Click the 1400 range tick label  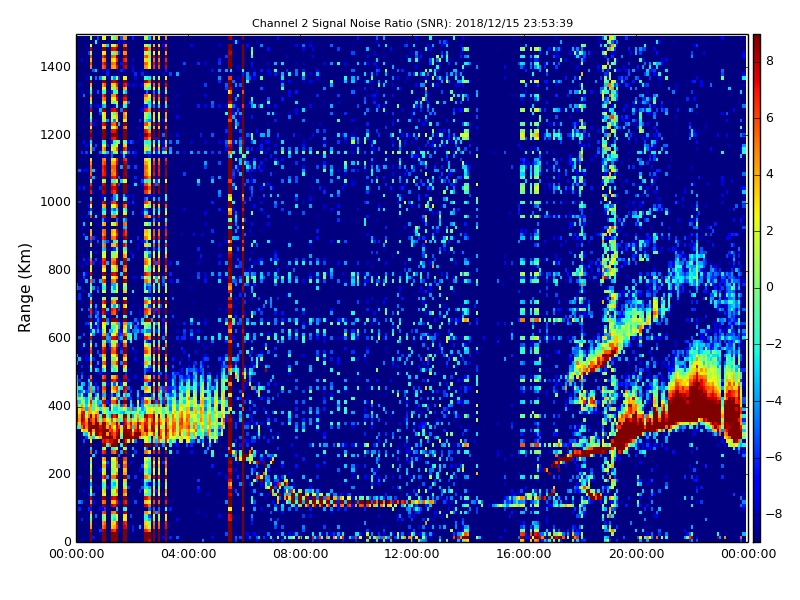(x=56, y=67)
